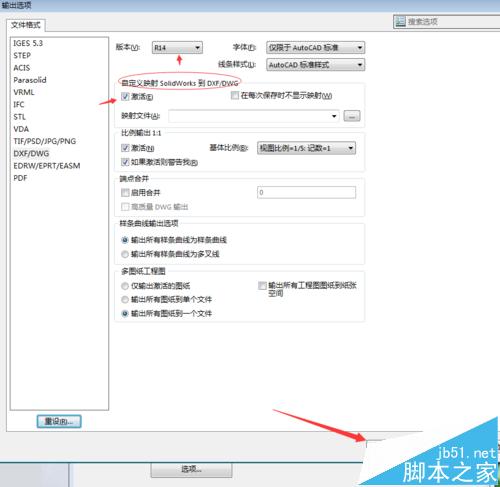Open line style dropdown AutoCAD标准样式
Image resolution: width=500 pixels, height=487 pixels.
tap(315, 65)
